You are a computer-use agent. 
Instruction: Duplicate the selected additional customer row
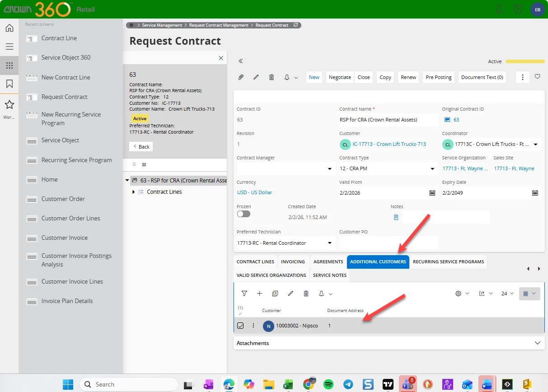click(x=275, y=294)
